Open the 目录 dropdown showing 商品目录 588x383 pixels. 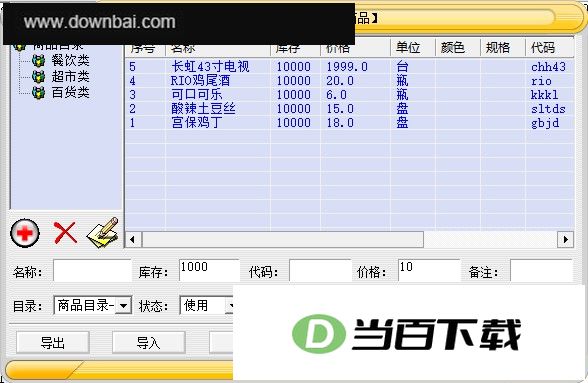click(x=93, y=305)
